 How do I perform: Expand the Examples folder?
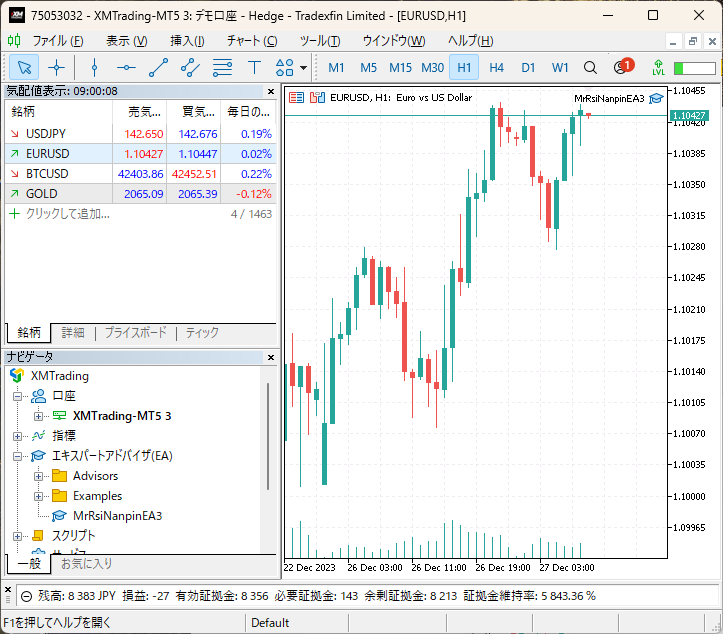38,496
